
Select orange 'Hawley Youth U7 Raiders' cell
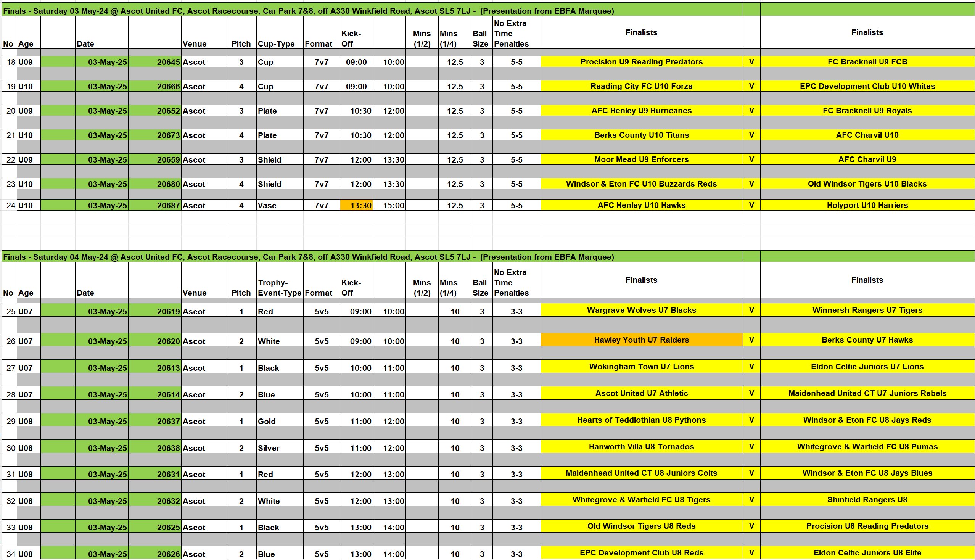(641, 340)
